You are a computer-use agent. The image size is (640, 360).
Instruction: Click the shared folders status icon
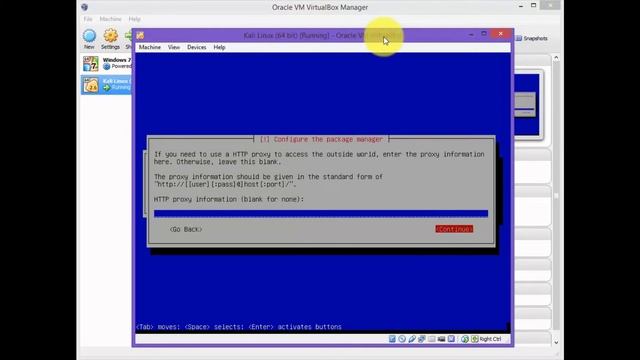[431, 339]
